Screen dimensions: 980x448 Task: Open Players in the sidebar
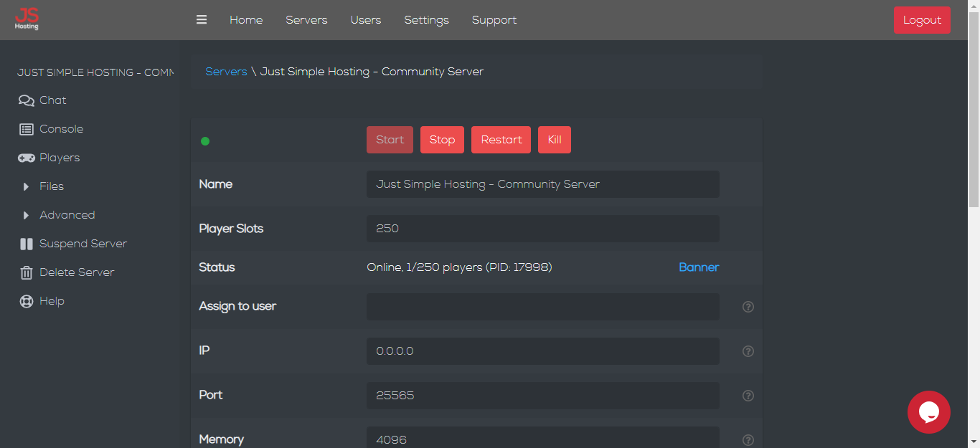click(x=60, y=158)
